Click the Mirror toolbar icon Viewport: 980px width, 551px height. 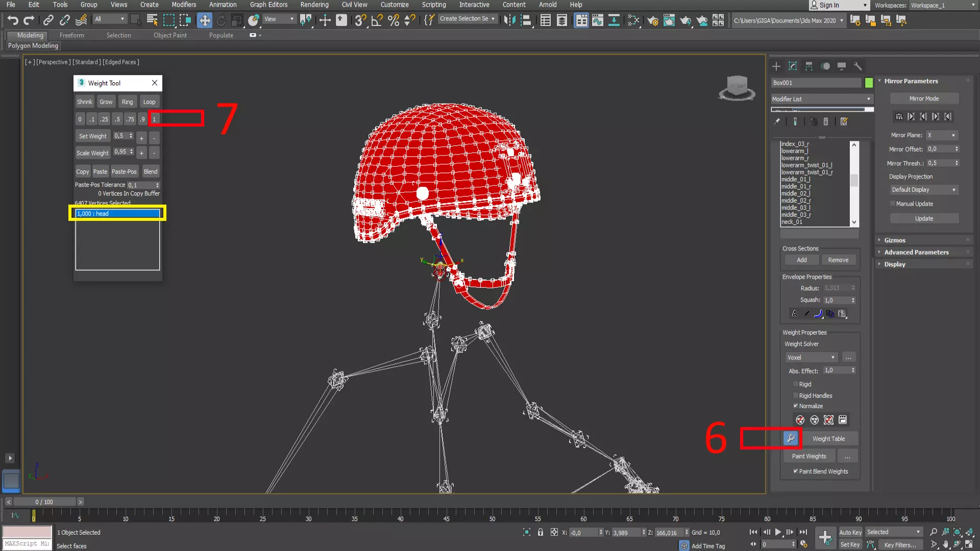pyautogui.click(x=509, y=20)
